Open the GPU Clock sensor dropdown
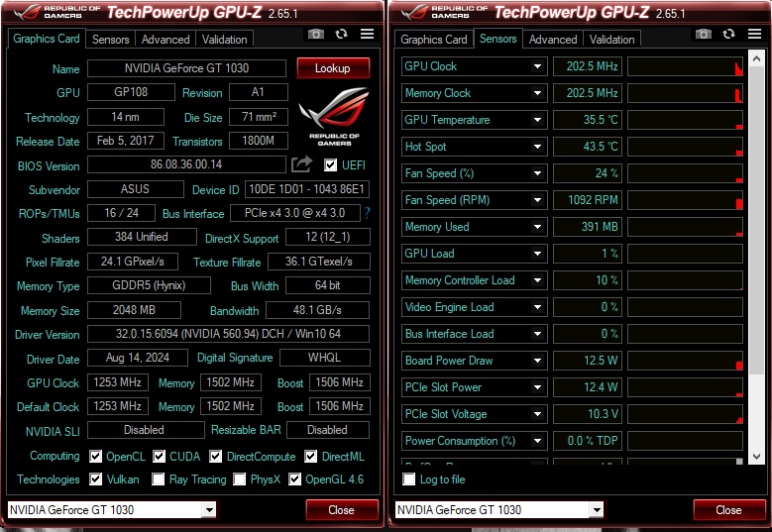The image size is (772, 532). point(538,66)
